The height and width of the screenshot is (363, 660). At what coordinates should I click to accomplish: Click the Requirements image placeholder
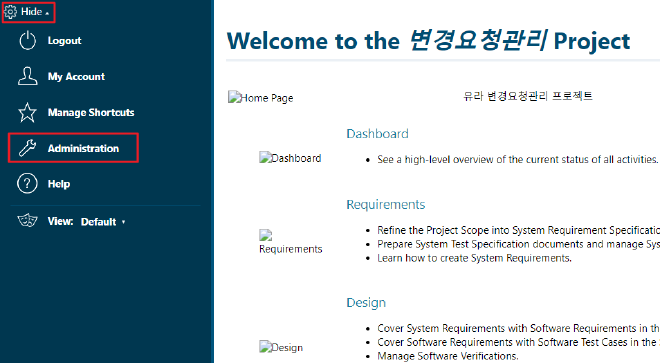coord(290,242)
